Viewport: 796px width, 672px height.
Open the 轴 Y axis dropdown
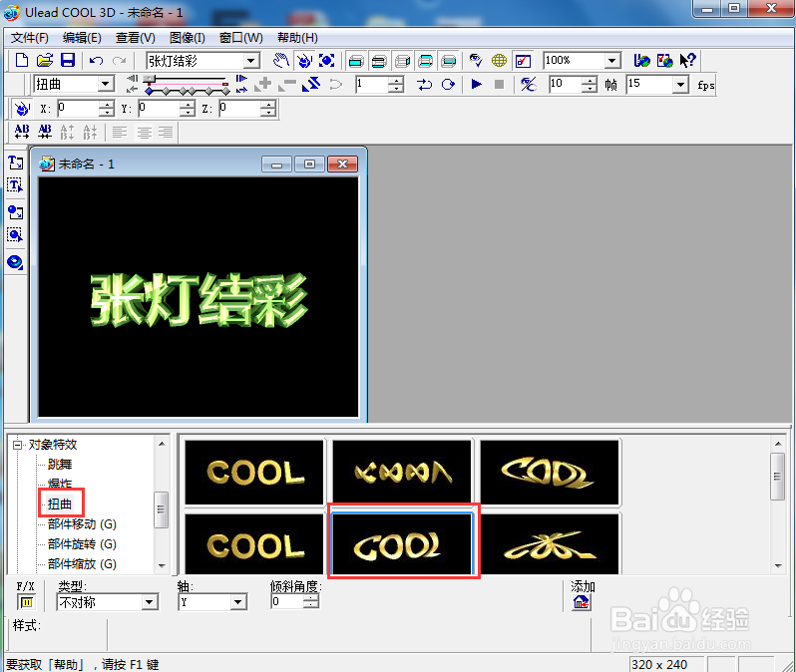[237, 602]
